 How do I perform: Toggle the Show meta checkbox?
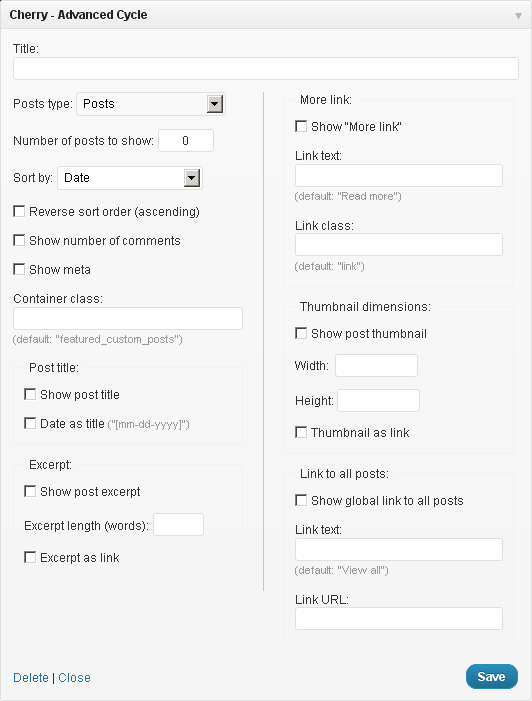(19, 269)
